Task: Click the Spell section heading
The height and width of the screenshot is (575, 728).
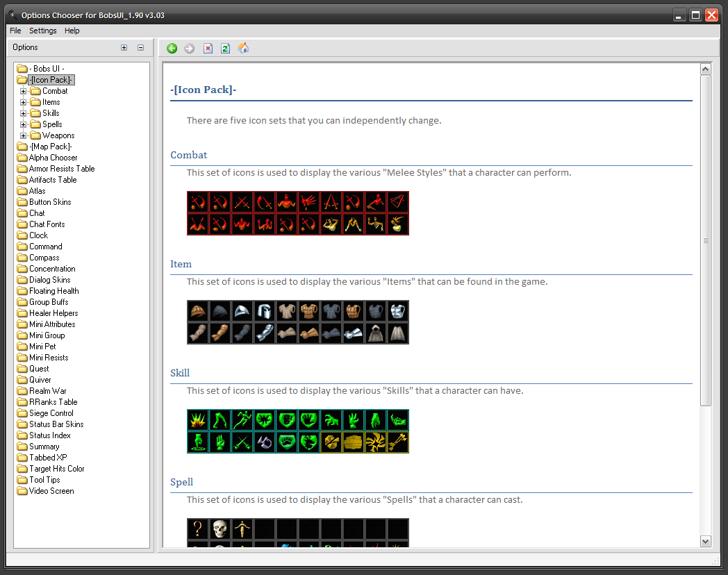Action: [x=181, y=483]
